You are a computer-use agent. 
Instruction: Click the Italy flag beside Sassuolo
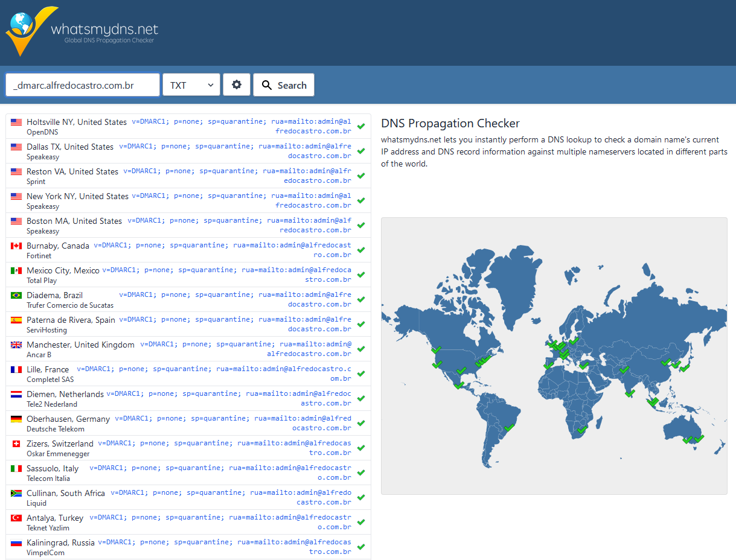point(16,468)
